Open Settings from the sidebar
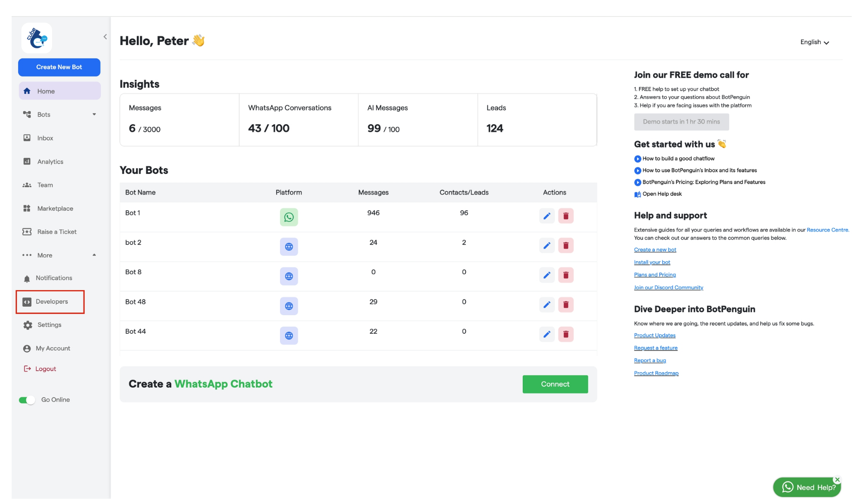Image resolution: width=868 pixels, height=502 pixels. 49,324
